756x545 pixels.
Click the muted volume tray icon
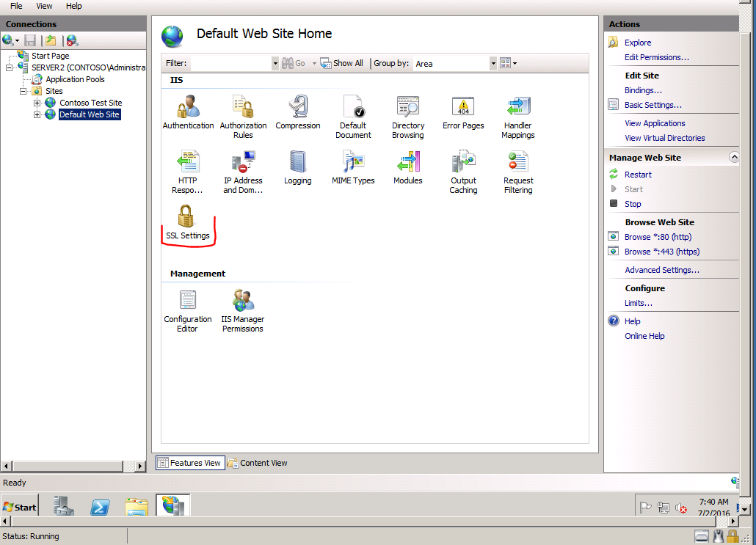click(x=681, y=508)
